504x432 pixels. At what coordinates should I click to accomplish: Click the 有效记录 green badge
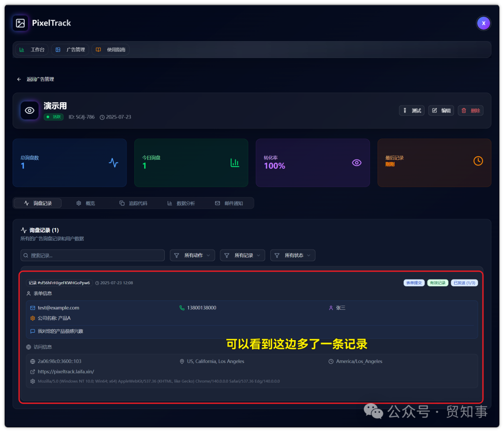click(438, 283)
